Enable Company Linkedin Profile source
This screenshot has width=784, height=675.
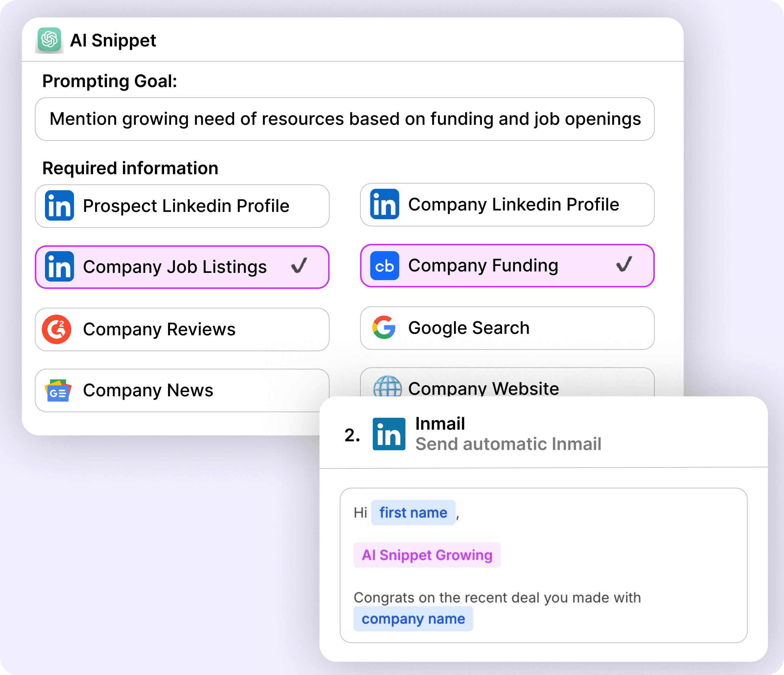[507, 205]
